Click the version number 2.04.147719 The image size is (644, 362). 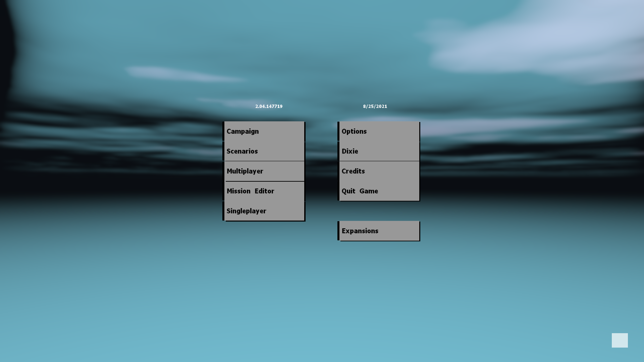click(x=269, y=106)
